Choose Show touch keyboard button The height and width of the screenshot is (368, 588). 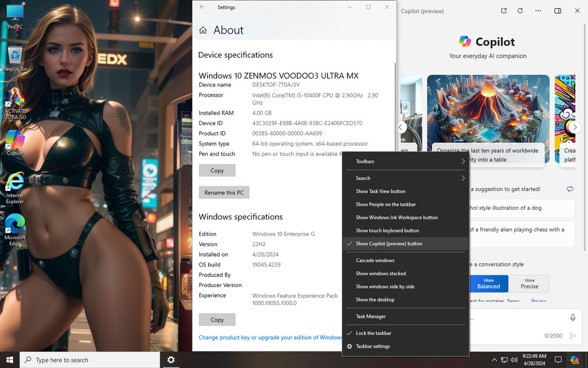pos(406,230)
